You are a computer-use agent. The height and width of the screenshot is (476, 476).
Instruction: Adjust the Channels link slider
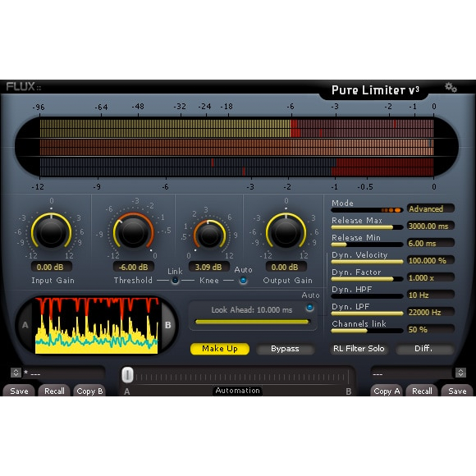coord(367,331)
